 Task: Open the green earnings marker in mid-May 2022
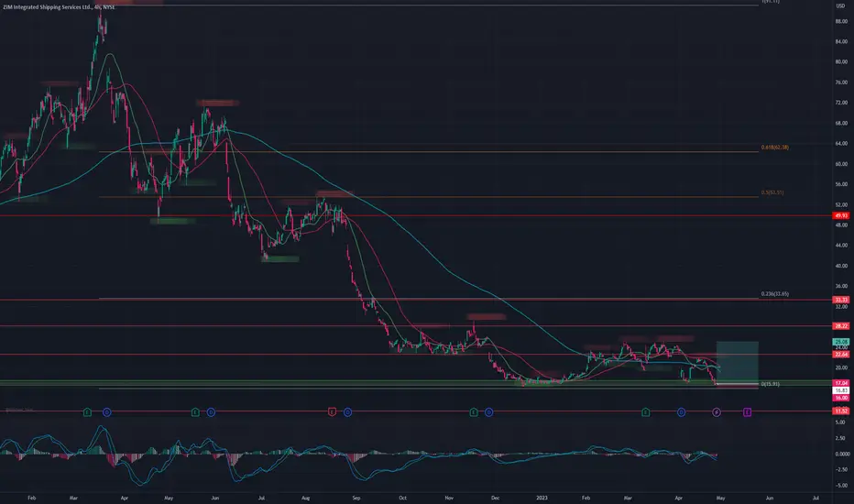pyautogui.click(x=195, y=412)
